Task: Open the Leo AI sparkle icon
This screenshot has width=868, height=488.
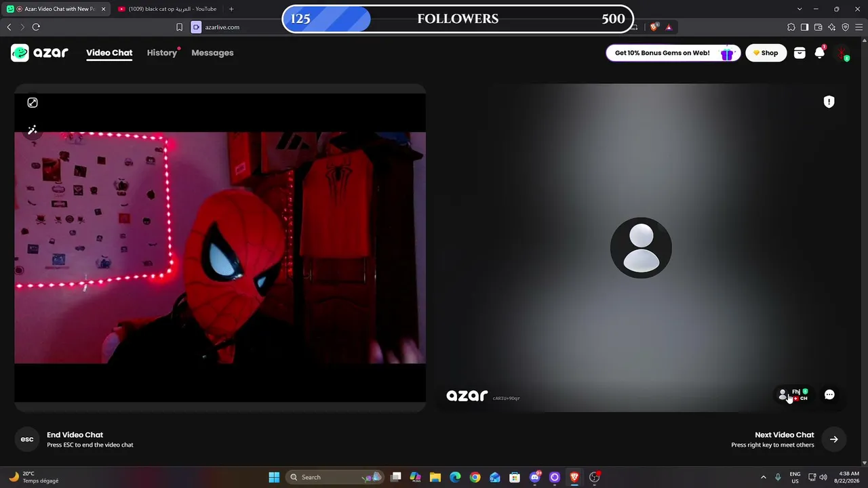Action: tap(832, 27)
